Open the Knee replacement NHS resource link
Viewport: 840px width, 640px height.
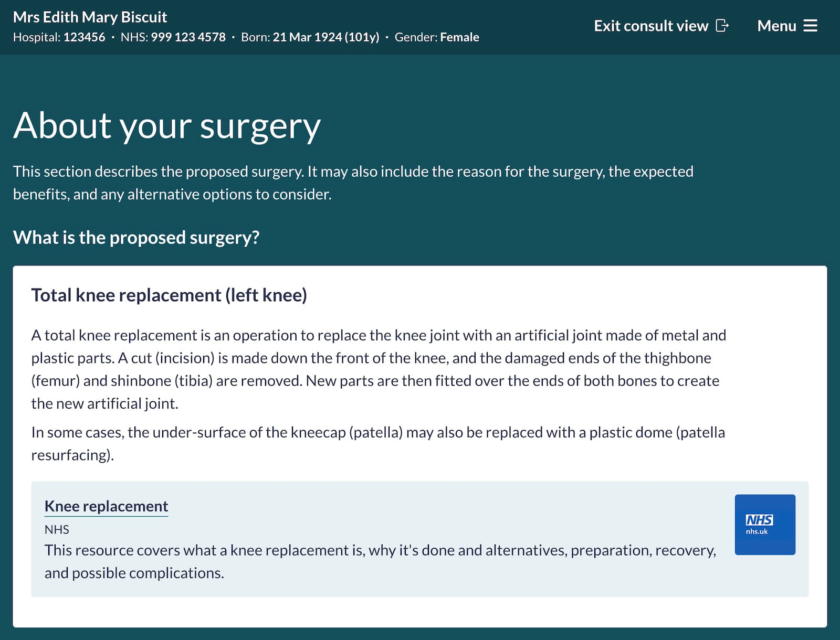pos(106,506)
